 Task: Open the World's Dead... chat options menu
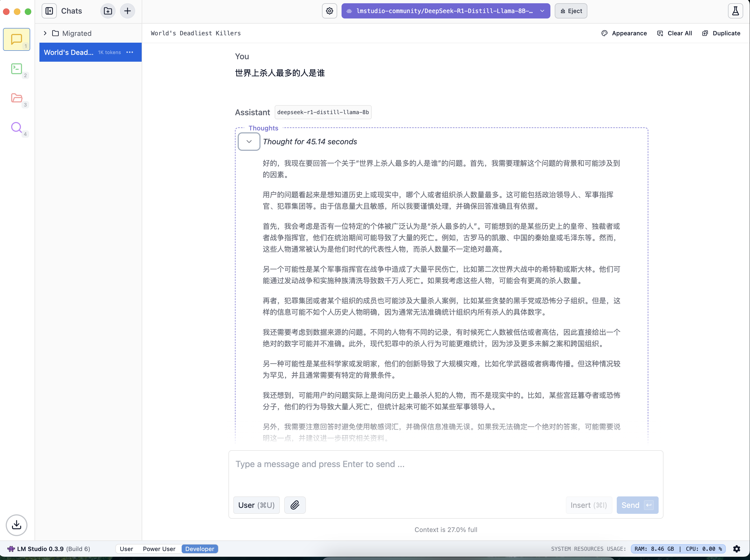point(130,52)
